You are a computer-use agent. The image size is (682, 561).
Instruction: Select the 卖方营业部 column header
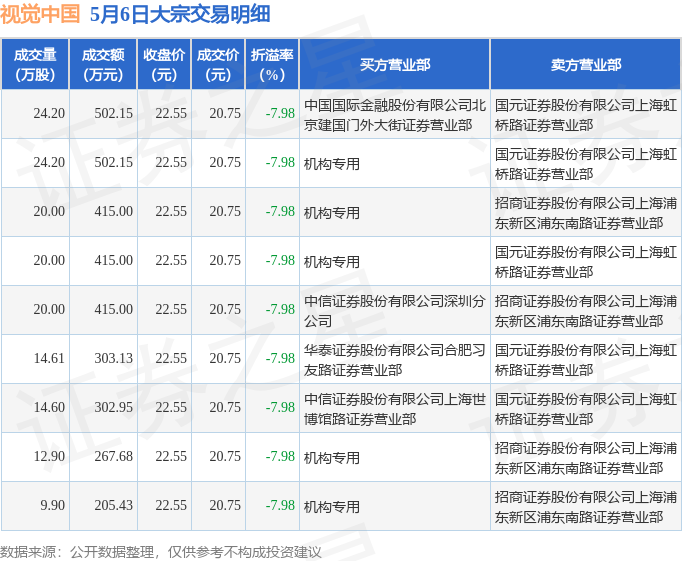(x=585, y=64)
